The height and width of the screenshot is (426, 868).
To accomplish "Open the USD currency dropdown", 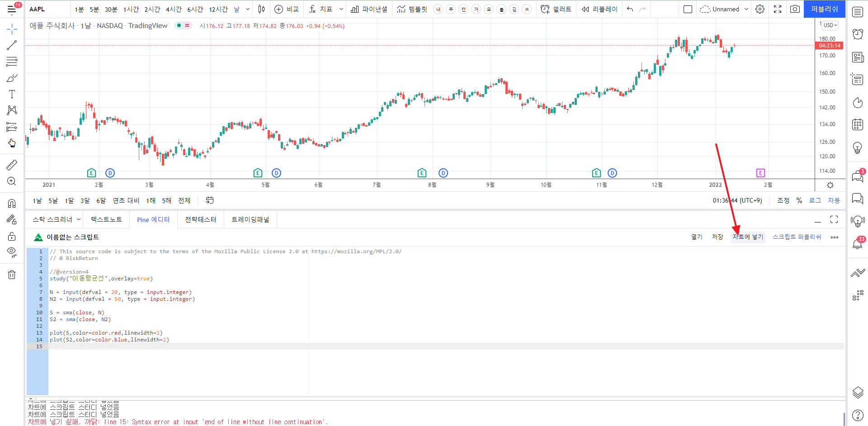I will click(x=830, y=25).
